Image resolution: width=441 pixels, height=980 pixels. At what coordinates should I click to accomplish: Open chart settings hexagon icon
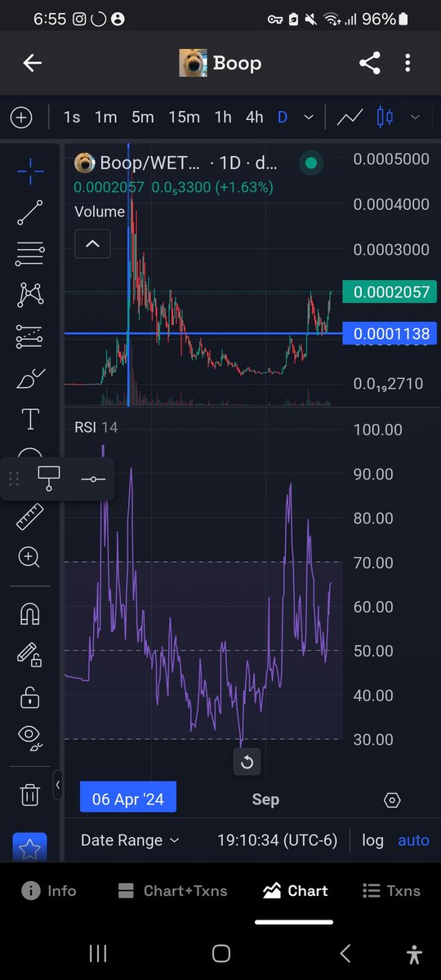pos(392,800)
